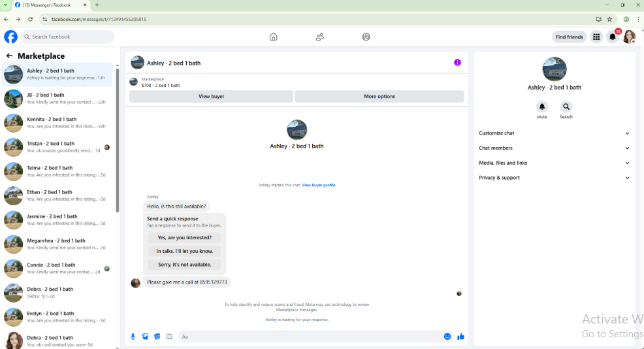Click the message Please give me a call

[x=187, y=282]
